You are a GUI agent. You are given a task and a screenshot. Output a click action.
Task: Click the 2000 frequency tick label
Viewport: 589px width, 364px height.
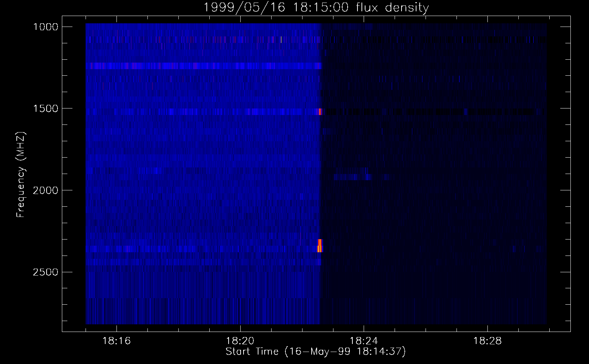pyautogui.click(x=46, y=190)
